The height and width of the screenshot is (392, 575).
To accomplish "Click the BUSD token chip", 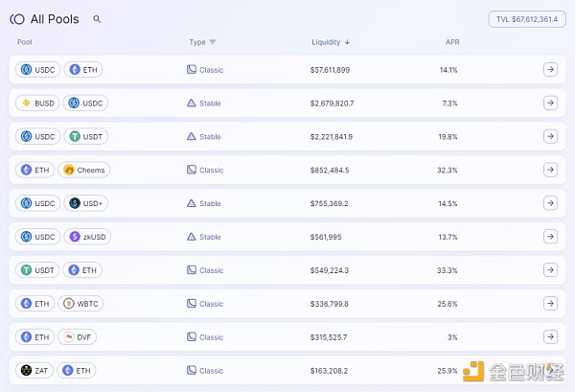I will click(37, 104).
